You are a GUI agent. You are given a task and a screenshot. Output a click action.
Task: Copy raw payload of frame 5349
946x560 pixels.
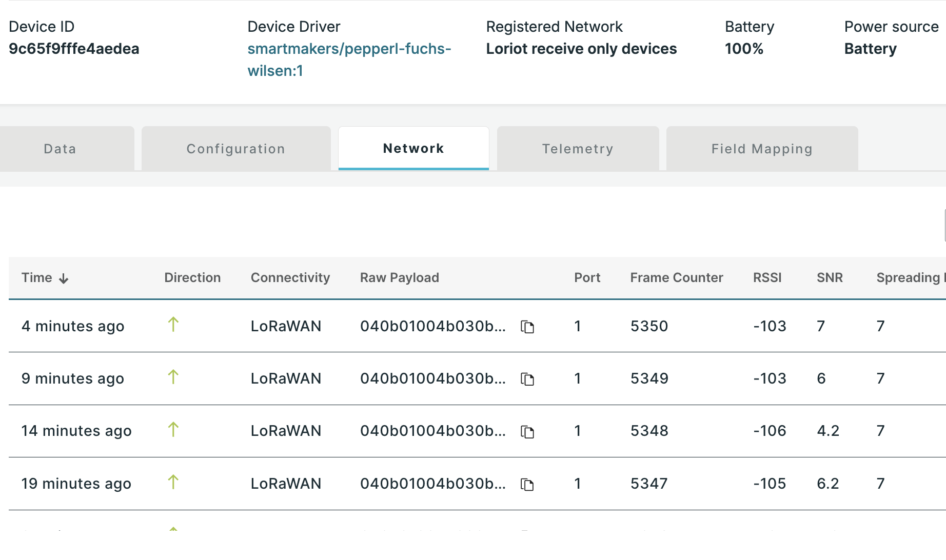tap(527, 379)
